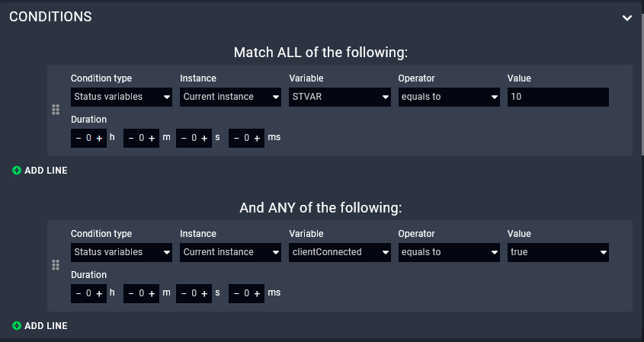Open the Instance dropdown in the clientConnected condition row

click(232, 252)
